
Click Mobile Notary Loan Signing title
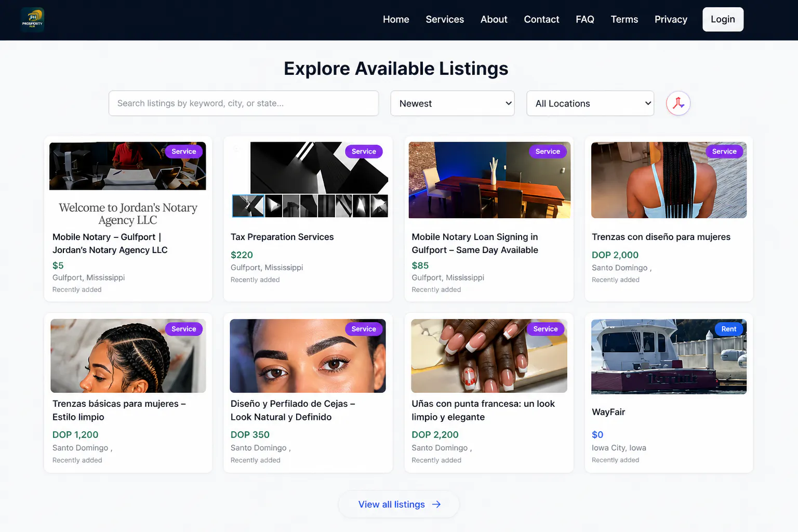click(475, 243)
